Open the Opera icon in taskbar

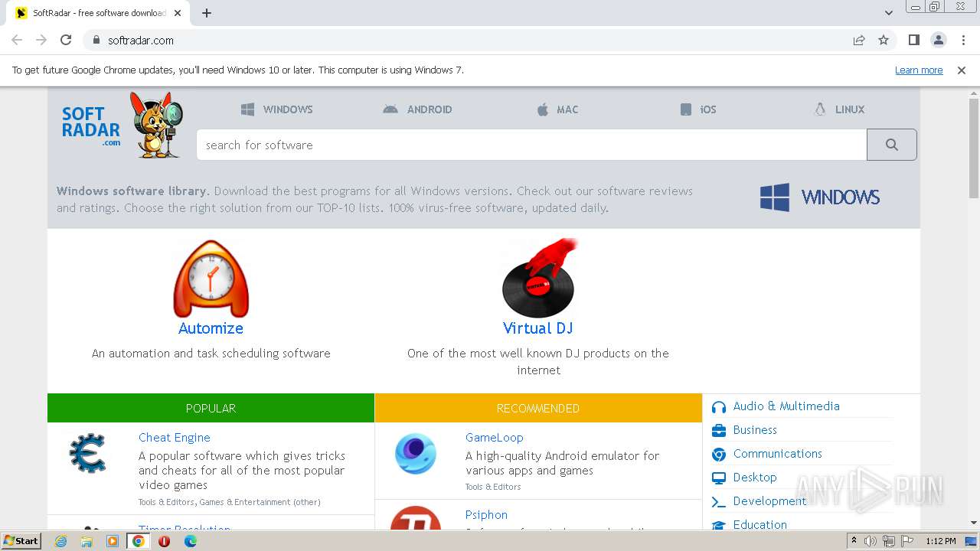pos(164,541)
